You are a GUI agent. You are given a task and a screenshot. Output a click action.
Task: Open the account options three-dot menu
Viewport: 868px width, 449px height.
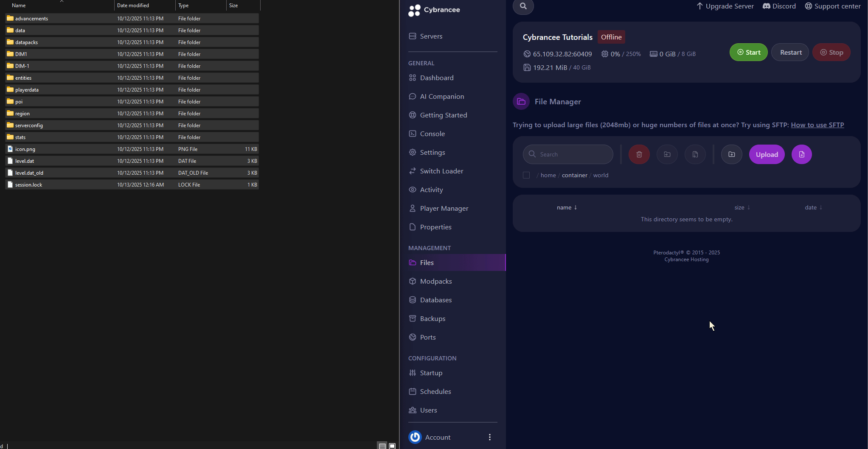click(x=489, y=437)
